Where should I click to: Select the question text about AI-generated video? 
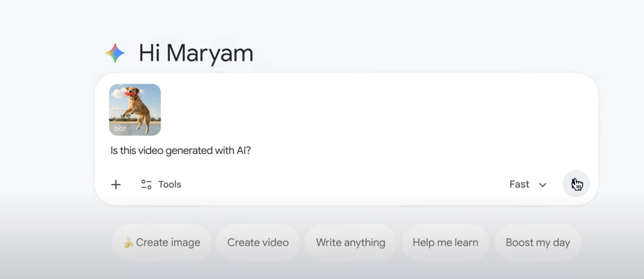pyautogui.click(x=180, y=151)
